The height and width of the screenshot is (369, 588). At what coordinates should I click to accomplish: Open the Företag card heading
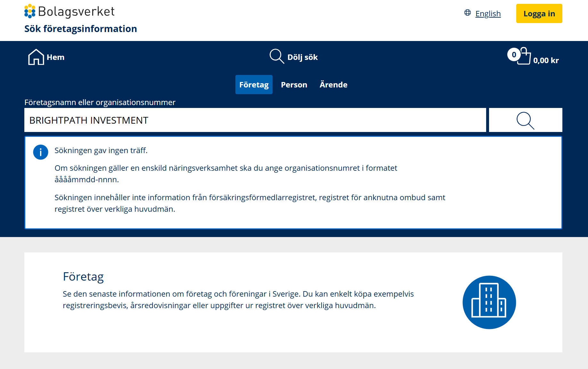(x=83, y=276)
